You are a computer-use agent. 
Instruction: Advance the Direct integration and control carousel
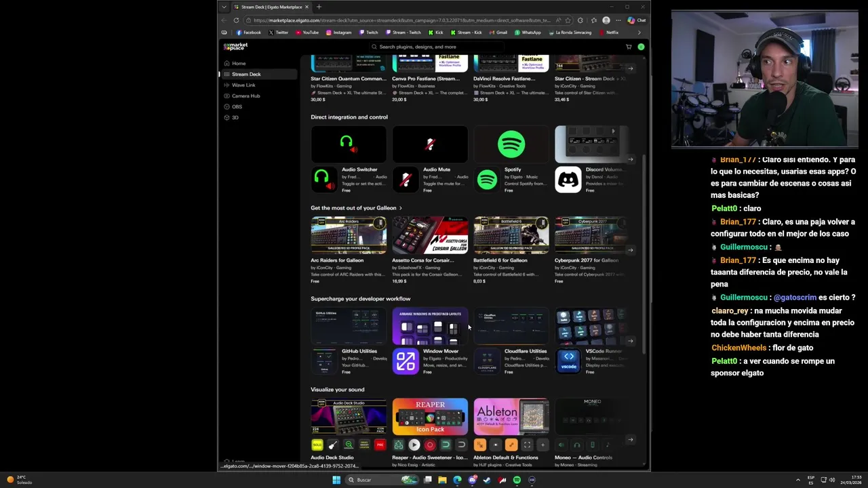(x=631, y=159)
